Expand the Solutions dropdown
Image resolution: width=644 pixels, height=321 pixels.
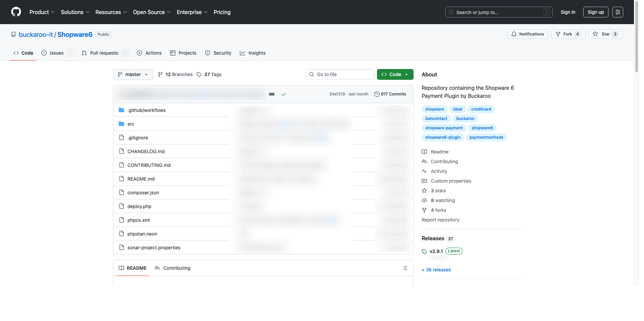coord(75,12)
